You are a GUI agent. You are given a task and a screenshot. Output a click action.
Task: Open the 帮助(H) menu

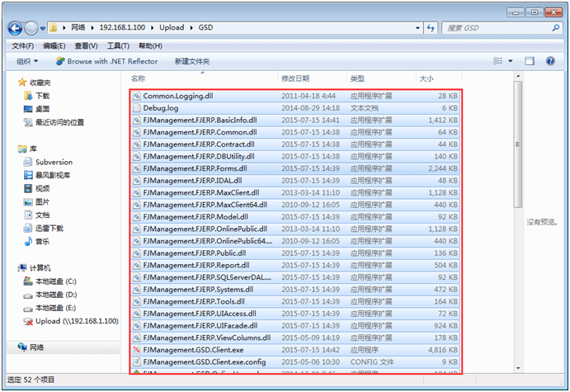coord(150,46)
